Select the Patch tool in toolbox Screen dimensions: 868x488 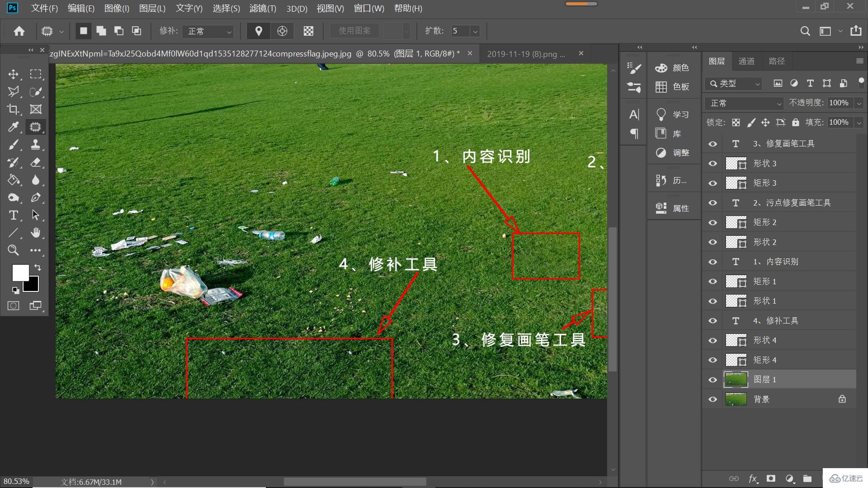[x=35, y=127]
